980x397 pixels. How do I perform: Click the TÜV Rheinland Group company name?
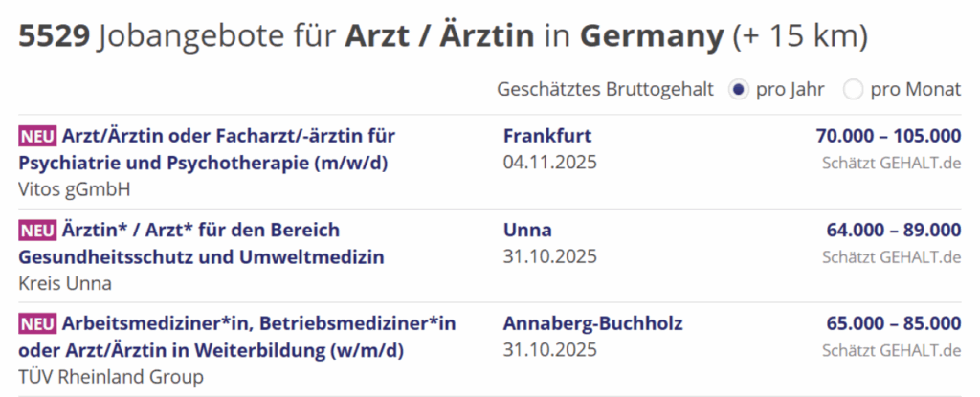click(x=111, y=377)
